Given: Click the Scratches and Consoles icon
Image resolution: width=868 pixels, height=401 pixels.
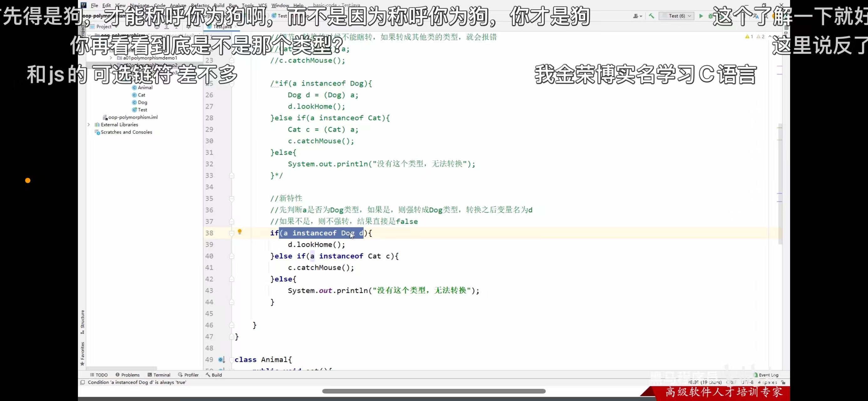Looking at the screenshot, I should click(x=97, y=132).
